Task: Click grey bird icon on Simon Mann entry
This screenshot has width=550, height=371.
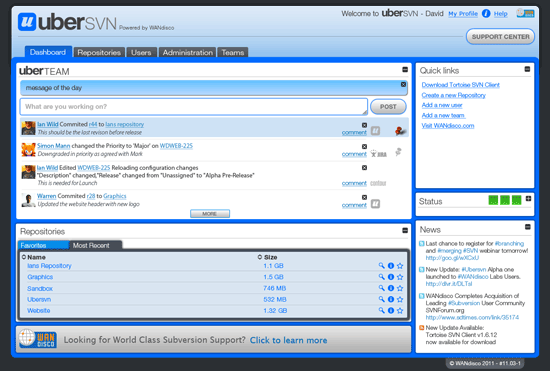Action: coord(398,152)
